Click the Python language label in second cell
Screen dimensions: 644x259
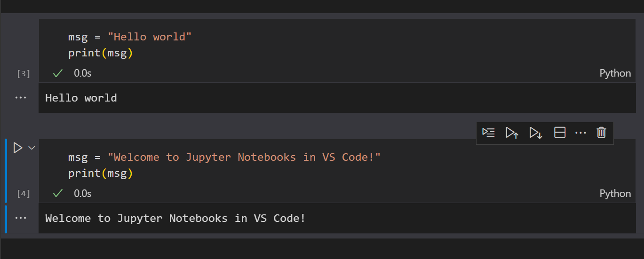(615, 194)
